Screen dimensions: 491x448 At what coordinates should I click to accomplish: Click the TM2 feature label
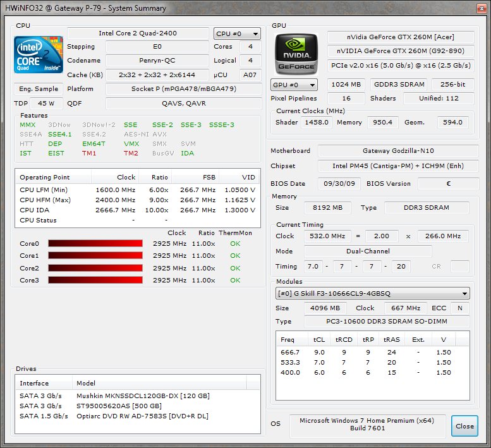click(x=131, y=153)
